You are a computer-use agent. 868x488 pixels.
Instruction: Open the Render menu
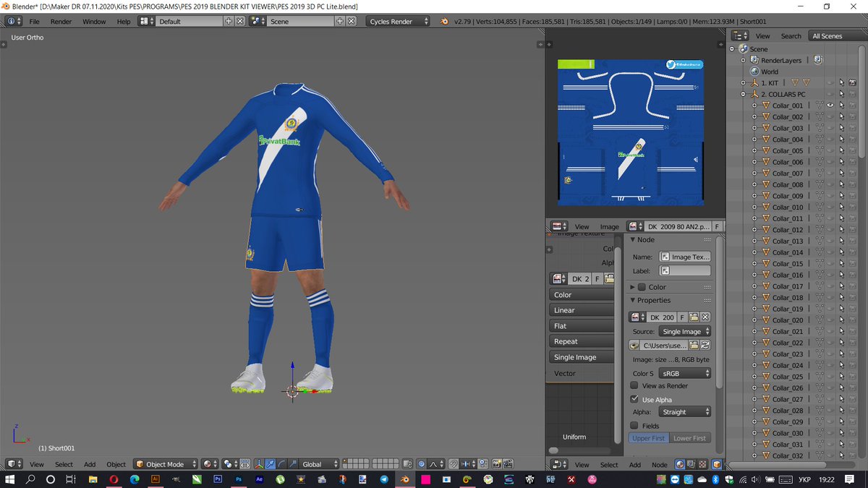61,22
